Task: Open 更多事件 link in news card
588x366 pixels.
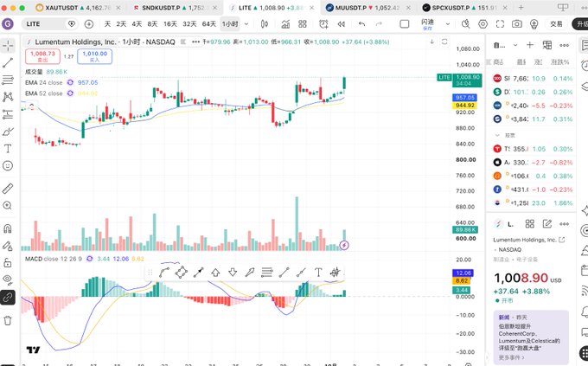Action: (512, 357)
